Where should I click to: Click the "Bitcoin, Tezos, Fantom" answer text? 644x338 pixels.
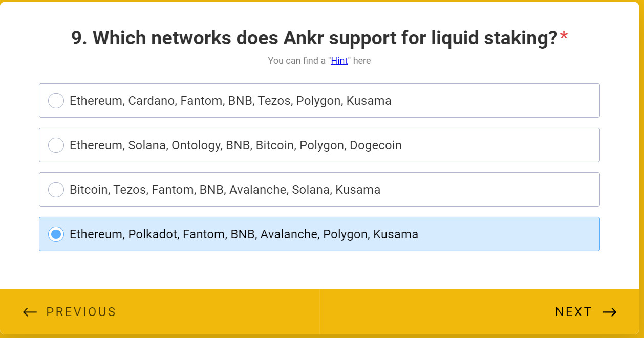(x=225, y=190)
